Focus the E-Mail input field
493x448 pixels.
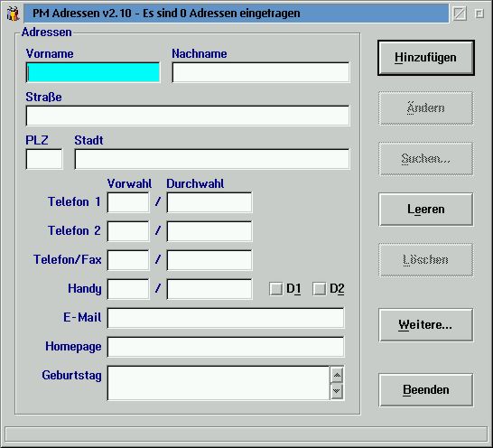pyautogui.click(x=226, y=318)
